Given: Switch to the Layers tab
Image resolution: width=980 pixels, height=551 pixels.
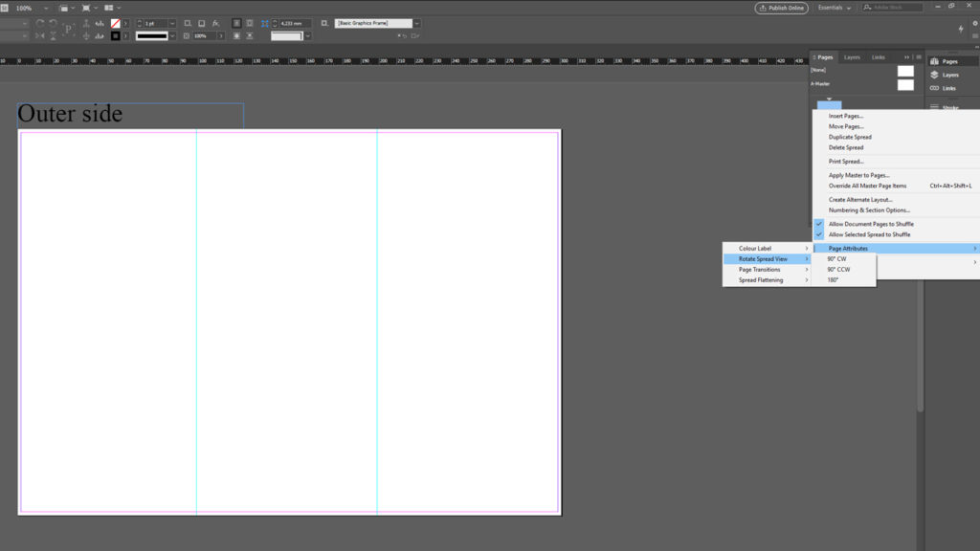Looking at the screenshot, I should point(852,56).
